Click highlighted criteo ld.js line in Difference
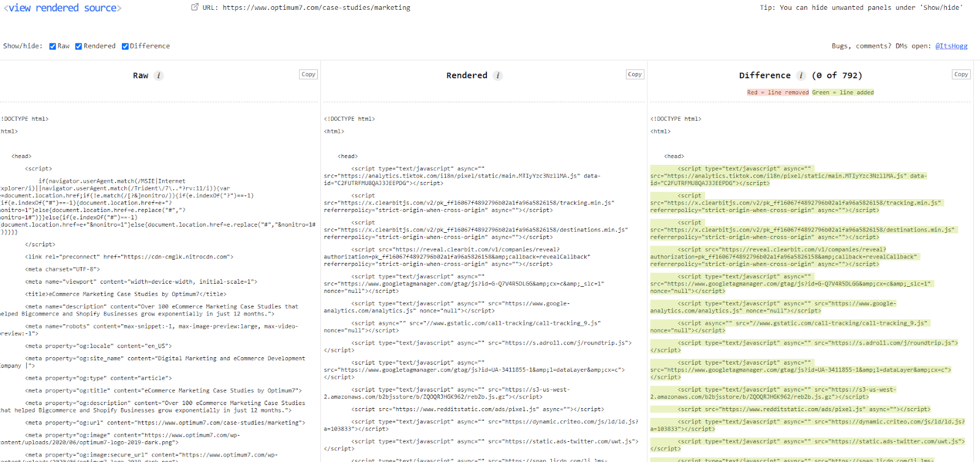Image resolution: width=980 pixels, height=462 pixels. (x=807, y=425)
